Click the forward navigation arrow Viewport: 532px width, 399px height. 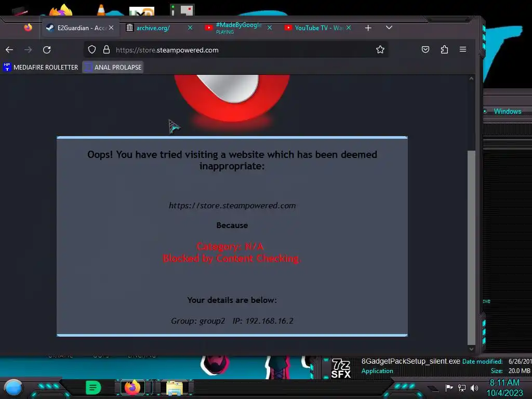(28, 50)
